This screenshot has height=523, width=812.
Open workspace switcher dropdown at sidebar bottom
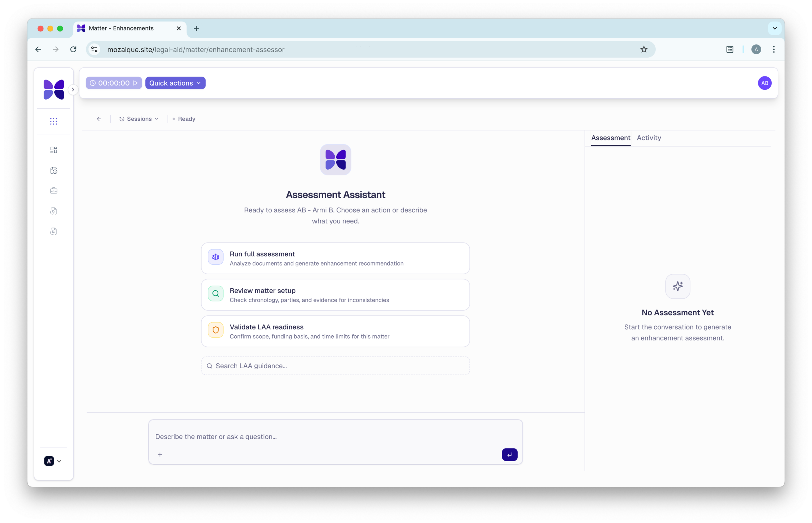pyautogui.click(x=53, y=461)
